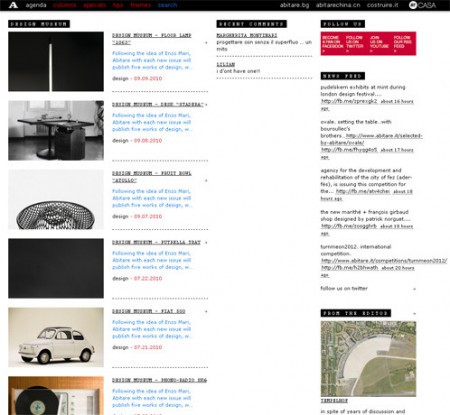Image resolution: width=450 pixels, height=415 pixels.
Task: Open the Design Museum Fiat 500 title
Action: 149,311
